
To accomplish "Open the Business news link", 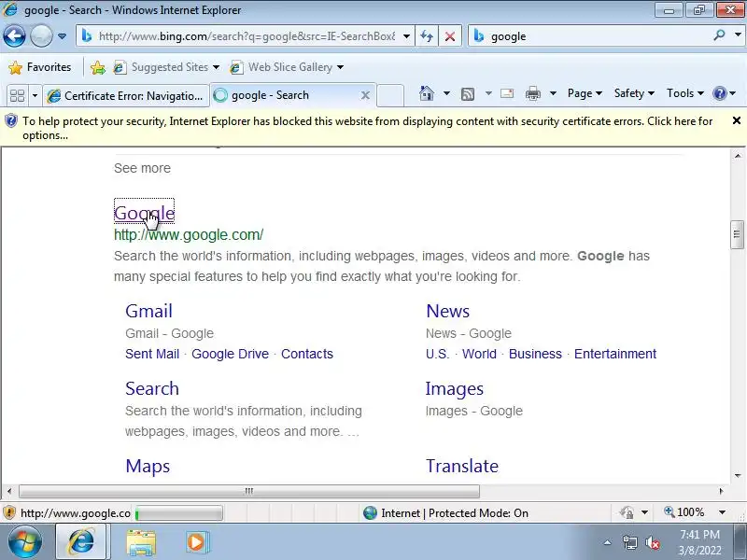I will tap(535, 354).
